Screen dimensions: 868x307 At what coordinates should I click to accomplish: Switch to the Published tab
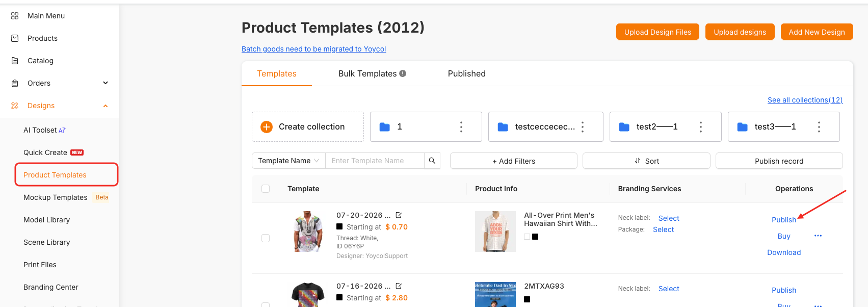tap(466, 73)
